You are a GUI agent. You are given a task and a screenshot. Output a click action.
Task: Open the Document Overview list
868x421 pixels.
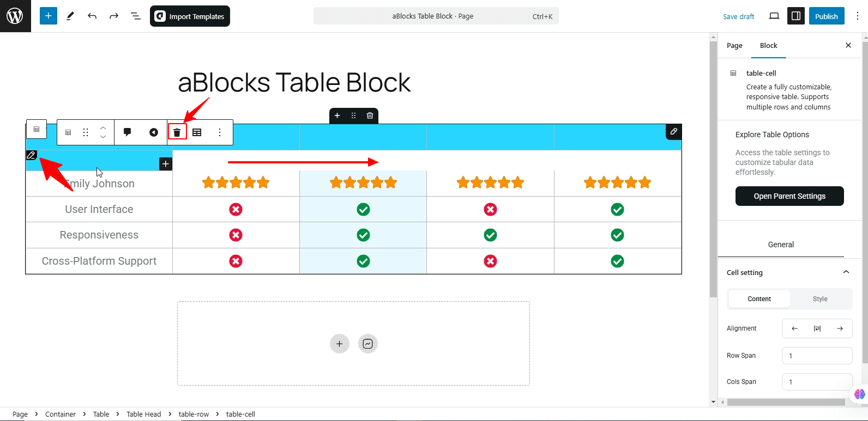click(136, 16)
